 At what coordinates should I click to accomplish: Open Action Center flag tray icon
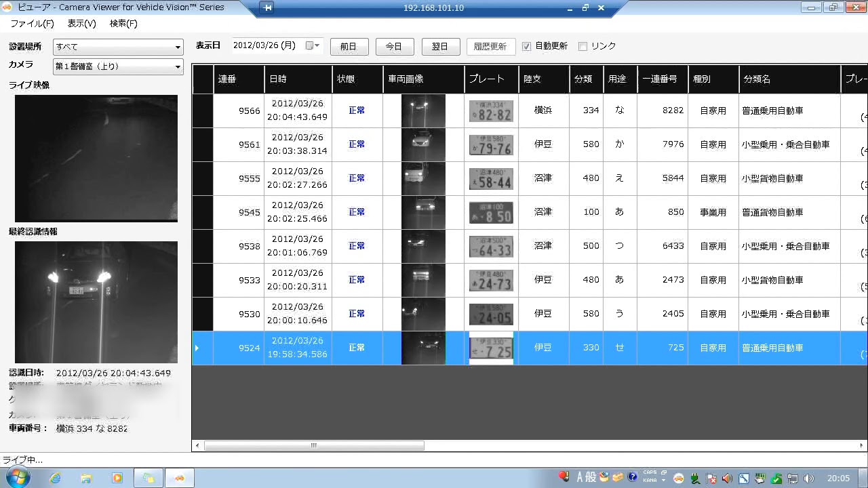coord(712,478)
